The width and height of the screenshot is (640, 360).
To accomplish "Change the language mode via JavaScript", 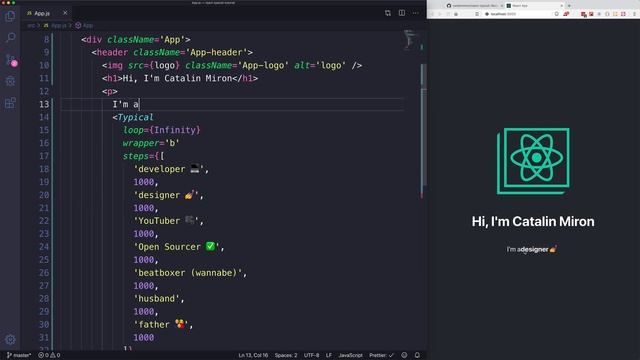I will click(350, 355).
